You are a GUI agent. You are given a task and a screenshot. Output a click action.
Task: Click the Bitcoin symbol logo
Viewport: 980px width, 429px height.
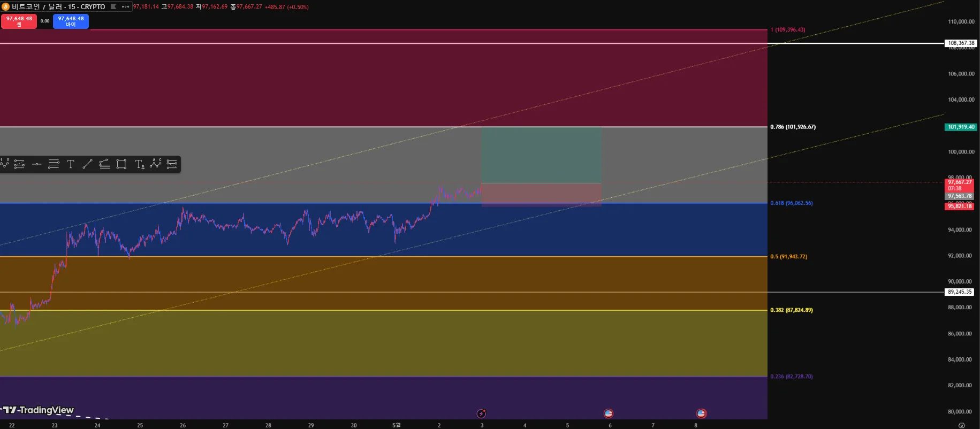point(5,7)
